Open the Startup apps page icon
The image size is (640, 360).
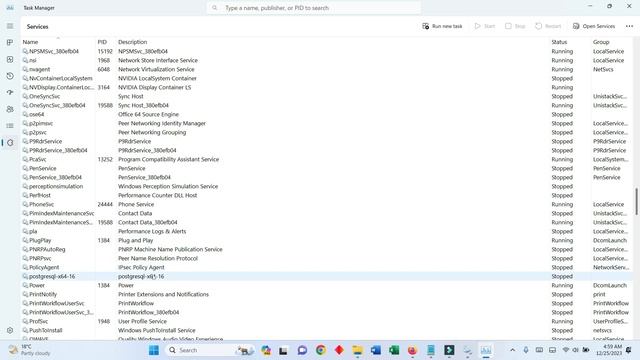coord(10,93)
